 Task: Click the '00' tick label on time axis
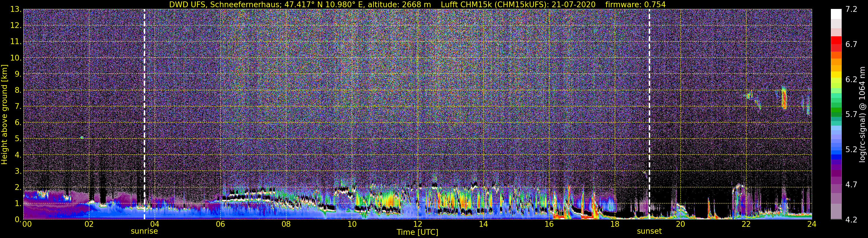tap(27, 224)
